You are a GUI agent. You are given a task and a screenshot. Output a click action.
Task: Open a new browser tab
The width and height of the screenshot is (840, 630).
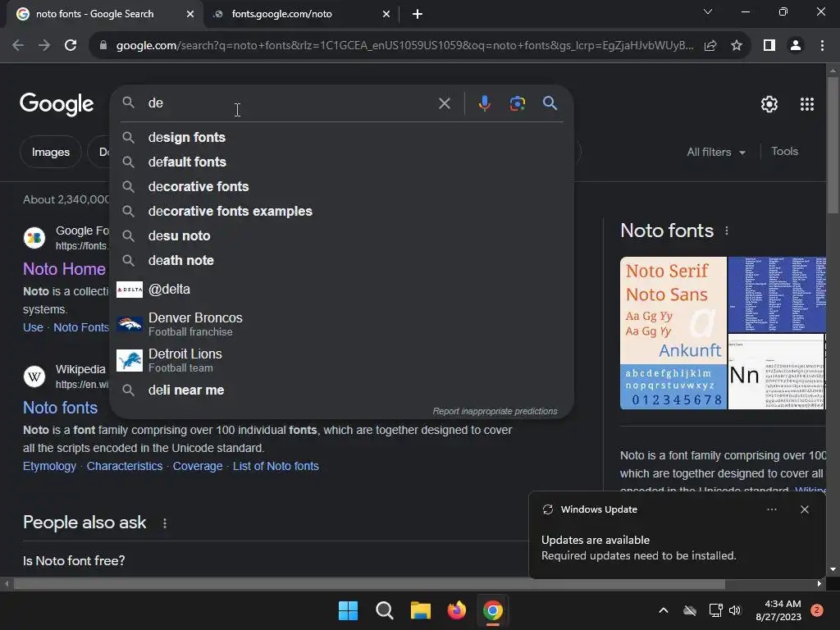(x=418, y=14)
